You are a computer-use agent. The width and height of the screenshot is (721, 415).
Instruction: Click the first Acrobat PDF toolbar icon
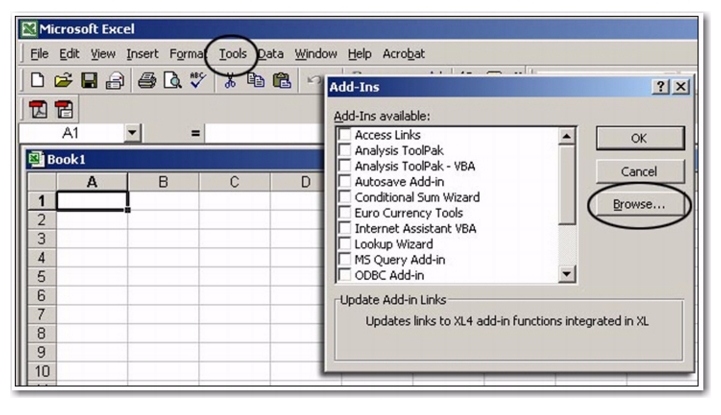tap(39, 109)
